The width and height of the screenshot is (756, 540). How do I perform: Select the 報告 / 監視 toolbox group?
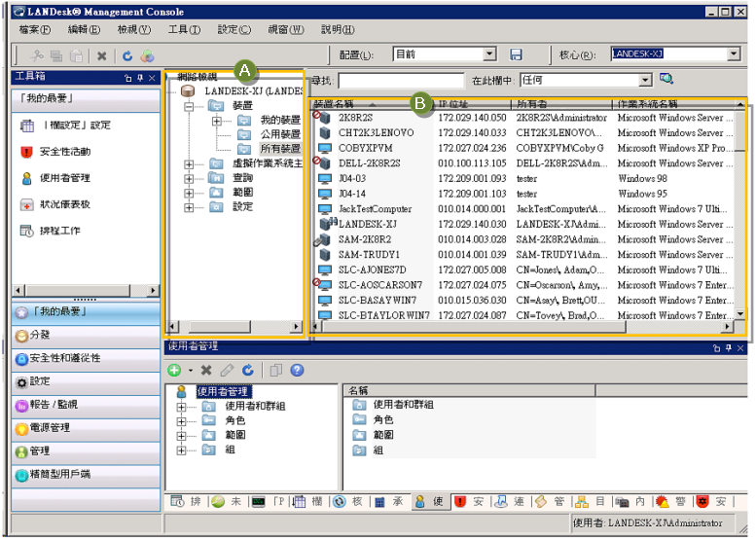coord(86,406)
